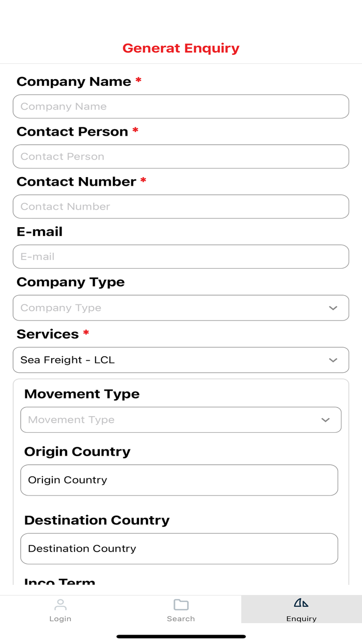The image size is (362, 644).
Task: Switch to the Login tab
Action: pos(61,609)
